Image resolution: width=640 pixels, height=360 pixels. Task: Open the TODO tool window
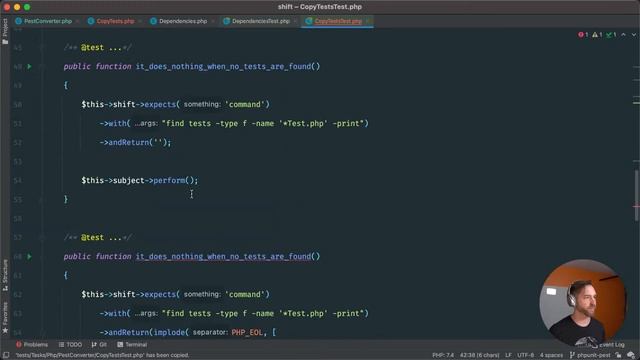point(70,344)
